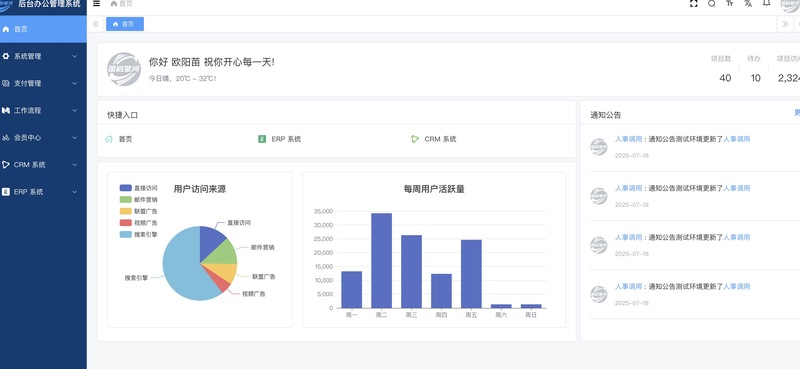Click the round avatar beside the 你好 欧阳苗 greeting
Image resolution: width=800 pixels, height=369 pixels.
[124, 69]
